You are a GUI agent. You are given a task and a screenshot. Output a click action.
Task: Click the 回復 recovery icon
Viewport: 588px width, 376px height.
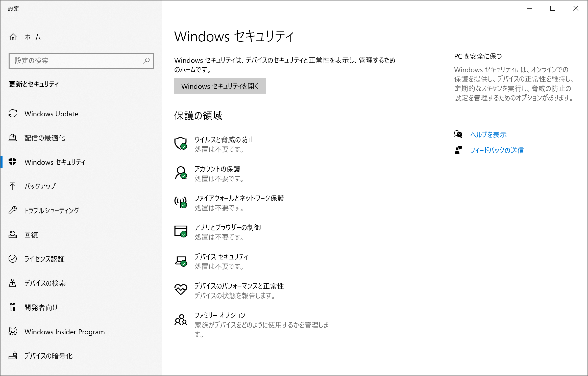point(13,234)
